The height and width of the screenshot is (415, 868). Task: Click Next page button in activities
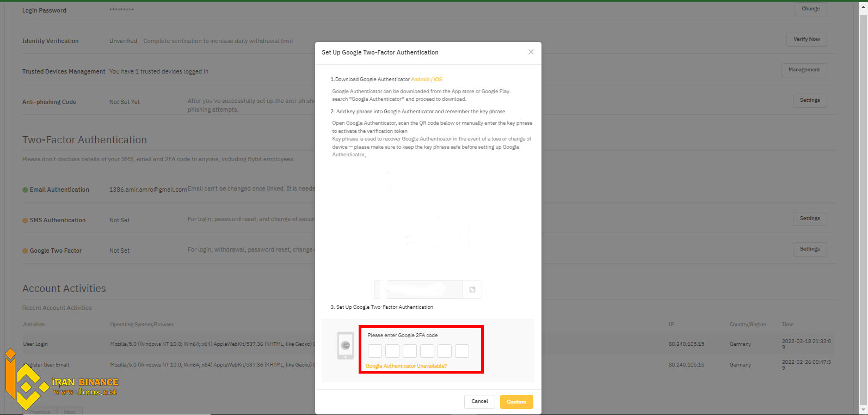[x=70, y=411]
